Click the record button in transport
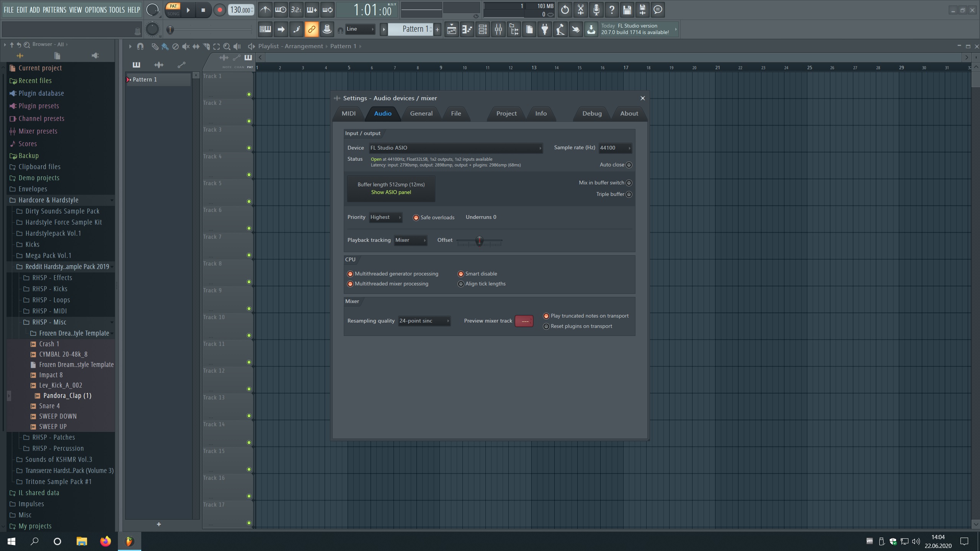The width and height of the screenshot is (980, 551). pos(219,10)
